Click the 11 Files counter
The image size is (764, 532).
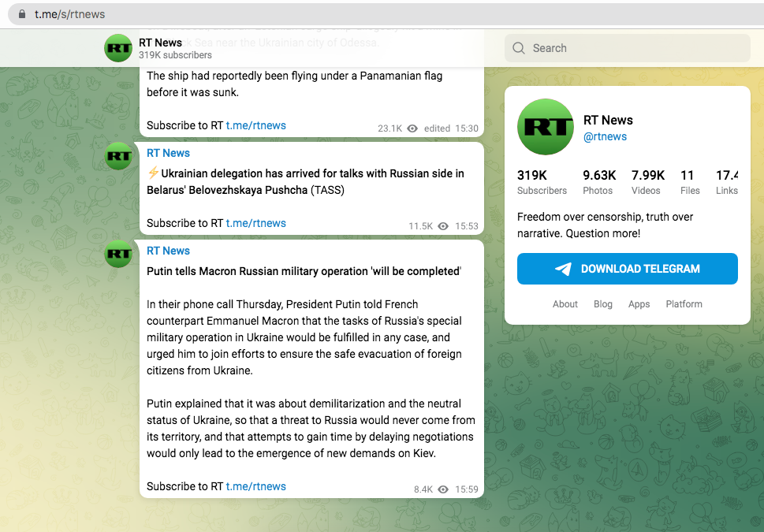pos(690,182)
